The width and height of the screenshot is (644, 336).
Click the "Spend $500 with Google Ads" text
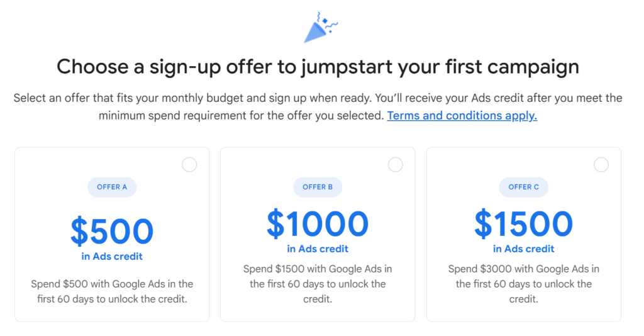coord(112,284)
